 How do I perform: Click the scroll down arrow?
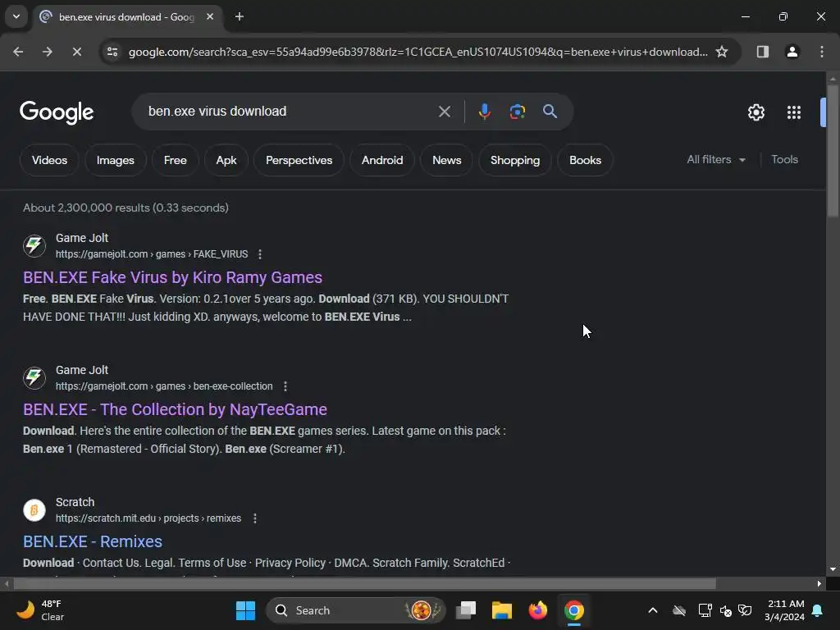point(832,569)
